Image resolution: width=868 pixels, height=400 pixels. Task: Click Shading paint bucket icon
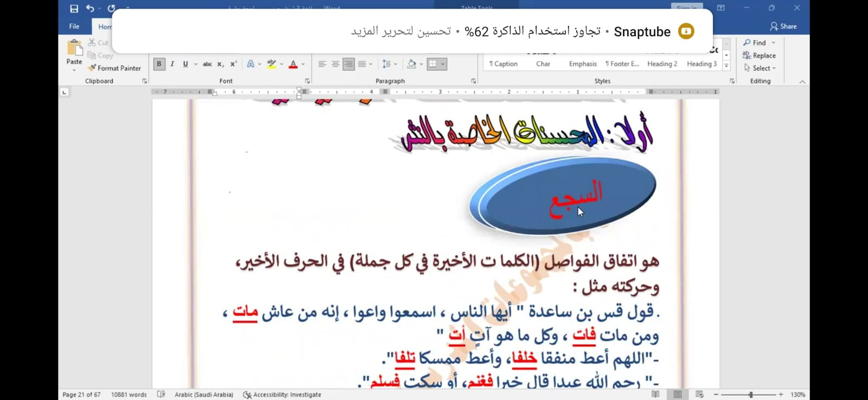point(412,64)
